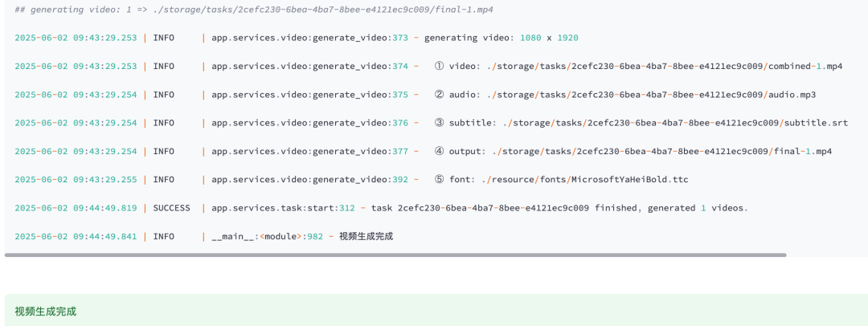Image resolution: width=868 pixels, height=326 pixels.
Task: Click the final-1.mp4 output path on line 377
Action: pos(661,151)
